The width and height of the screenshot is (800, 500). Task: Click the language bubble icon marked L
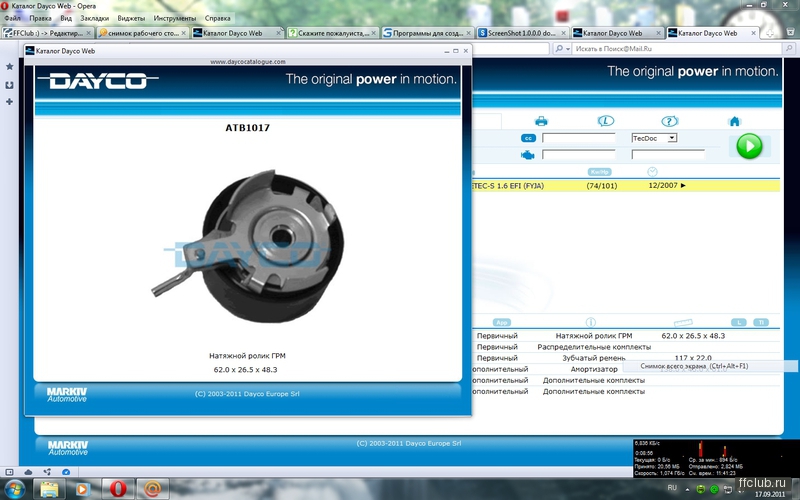tap(606, 121)
